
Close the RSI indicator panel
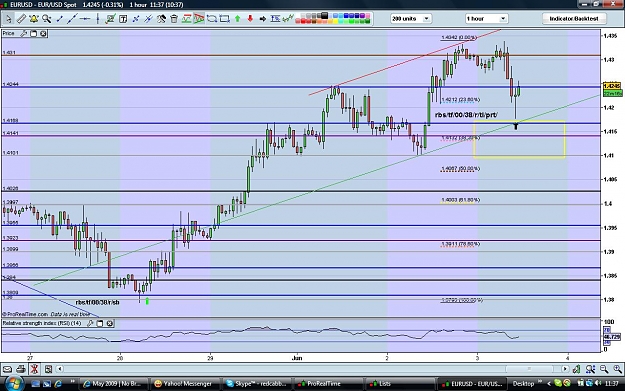pos(110,323)
